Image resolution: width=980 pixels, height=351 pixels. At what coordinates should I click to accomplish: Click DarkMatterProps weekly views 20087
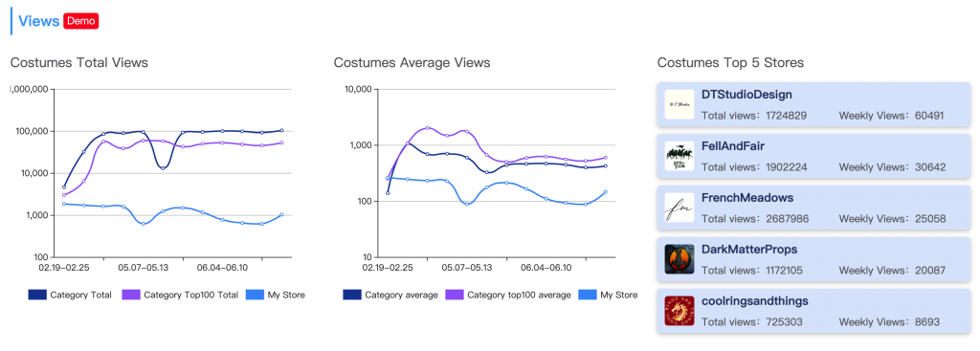(893, 271)
